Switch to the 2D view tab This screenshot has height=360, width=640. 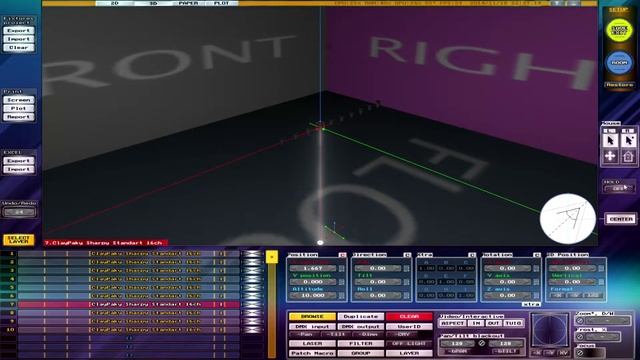[x=115, y=3]
